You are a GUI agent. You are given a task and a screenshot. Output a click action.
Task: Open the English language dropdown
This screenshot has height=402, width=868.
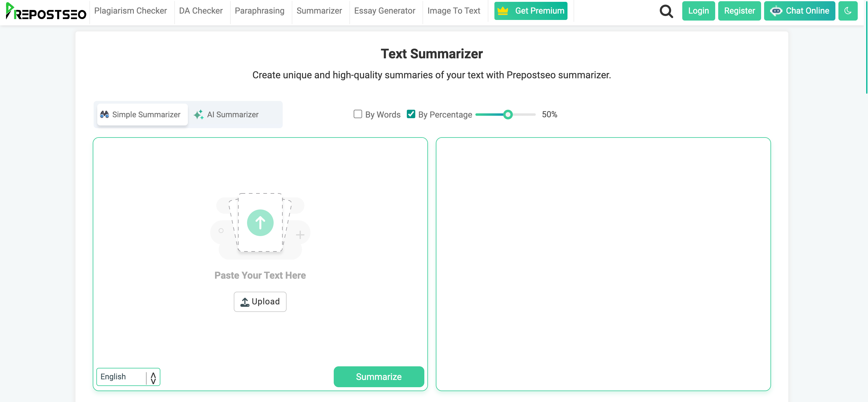click(x=128, y=377)
